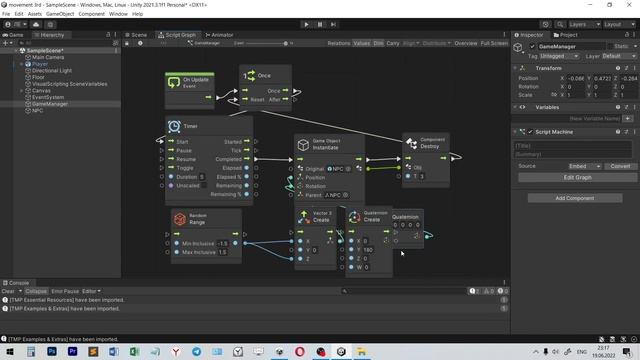Select the Component Destroy node icon

coord(411,143)
